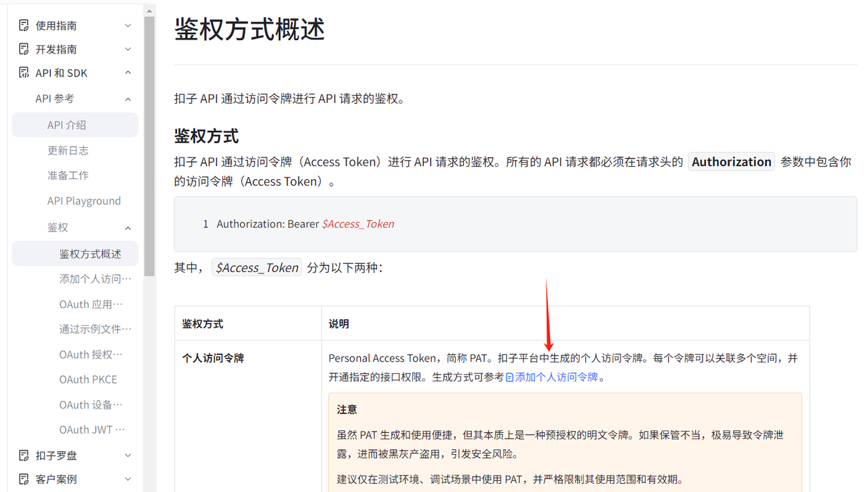Click the 客户案例 document icon
The height and width of the screenshot is (492, 868).
(24, 479)
